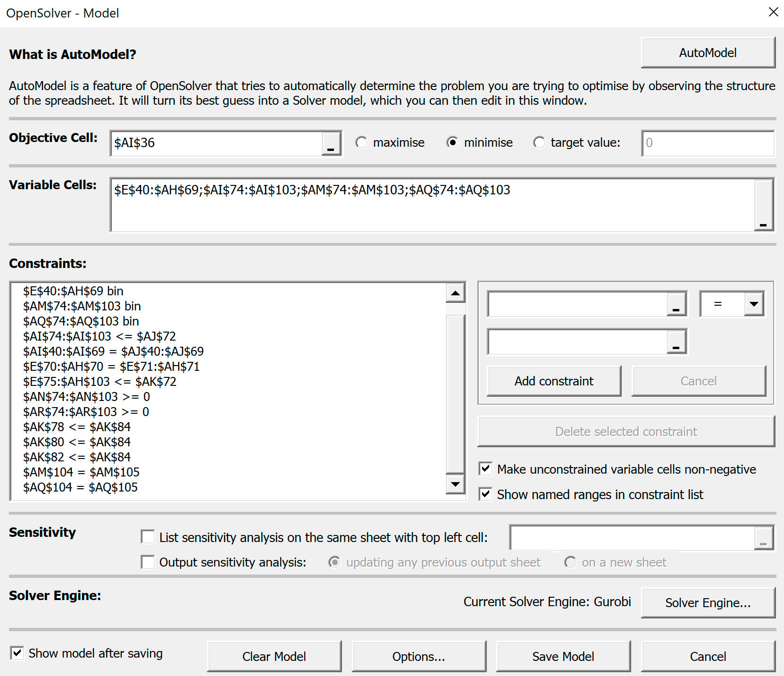
Task: Click Add constraint button
Action: tap(554, 381)
